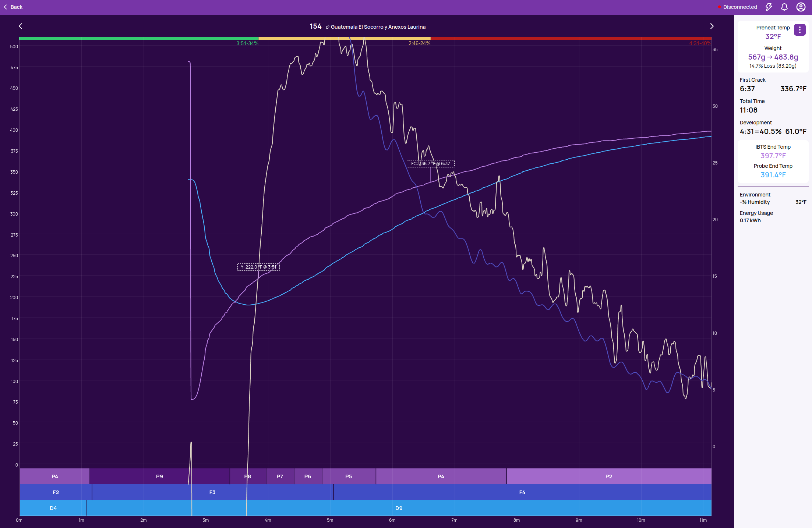Click the Energy Usage 0.17 kWh value

(x=750, y=220)
